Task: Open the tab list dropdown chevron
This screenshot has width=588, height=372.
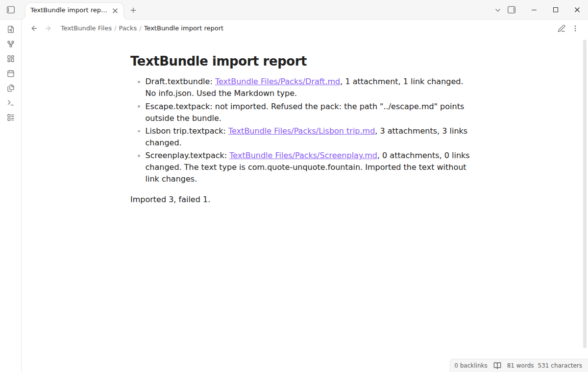Action: pyautogui.click(x=498, y=10)
